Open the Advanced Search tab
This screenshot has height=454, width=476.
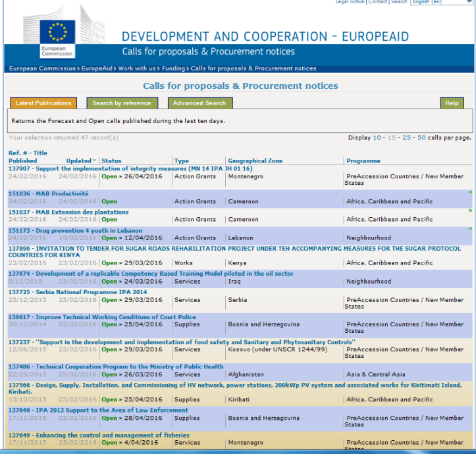tap(199, 103)
